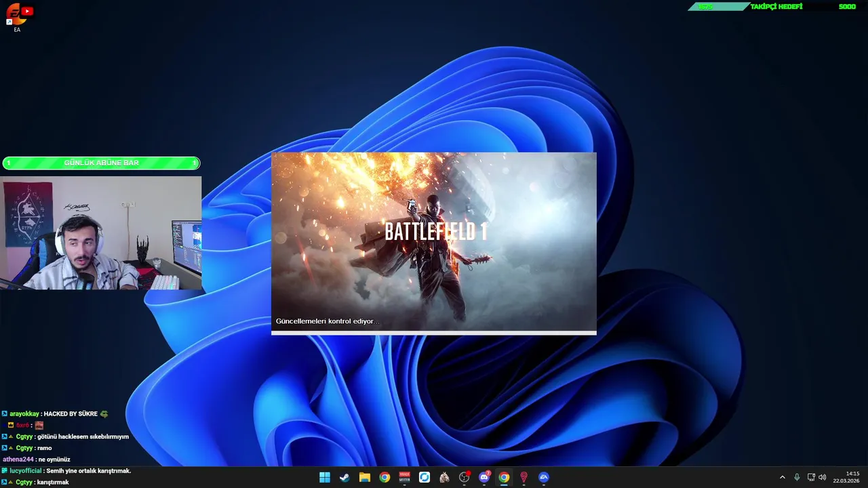Screen dimensions: 868x488
Task: Open the blue circular-arrow app in the taskbar
Action: pyautogui.click(x=425, y=477)
